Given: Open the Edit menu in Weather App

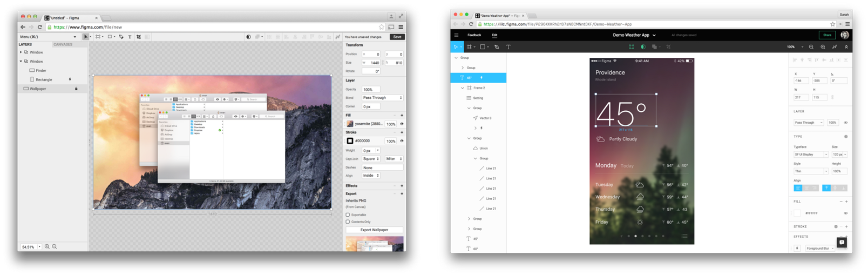Looking at the screenshot, I should (x=494, y=35).
